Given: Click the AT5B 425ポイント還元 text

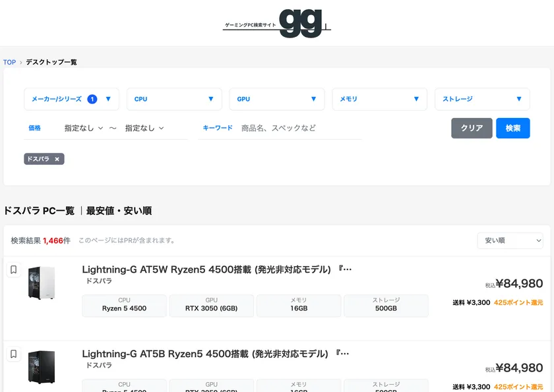Looking at the screenshot, I should click(x=518, y=387).
